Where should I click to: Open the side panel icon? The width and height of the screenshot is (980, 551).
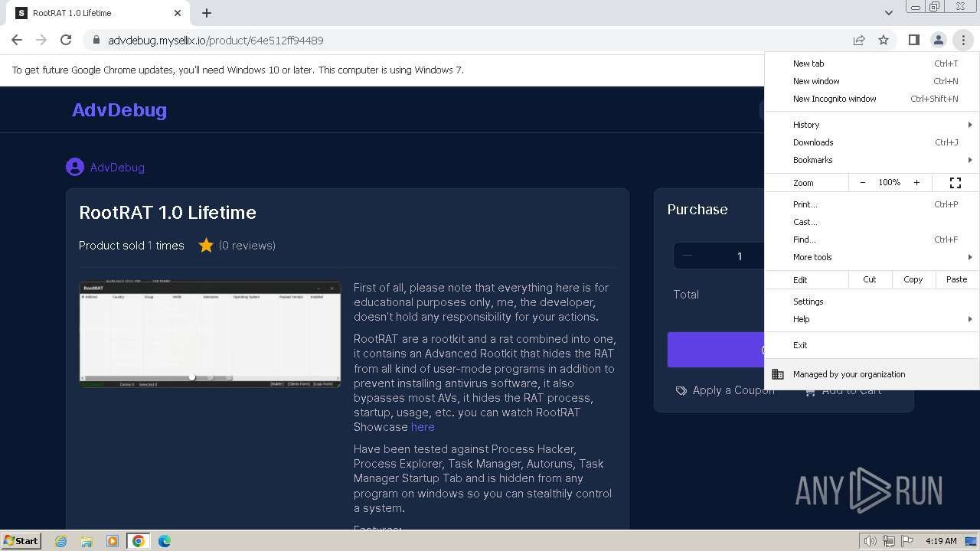(913, 40)
